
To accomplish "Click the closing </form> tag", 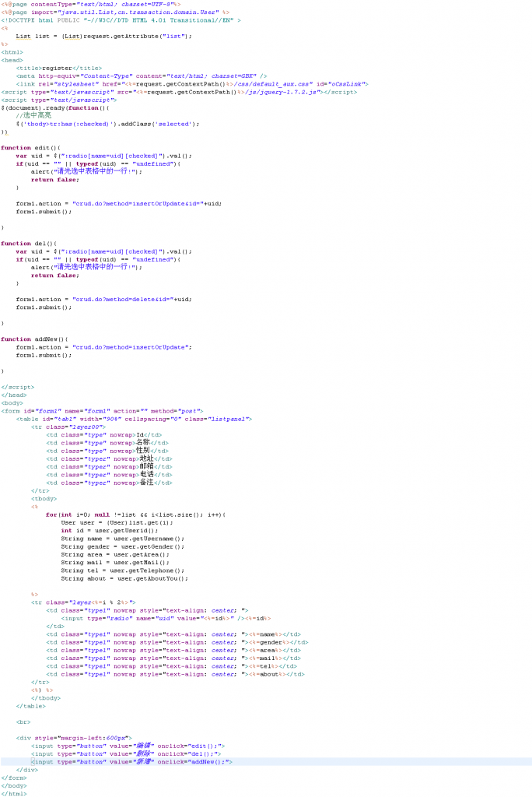I will [14, 778].
